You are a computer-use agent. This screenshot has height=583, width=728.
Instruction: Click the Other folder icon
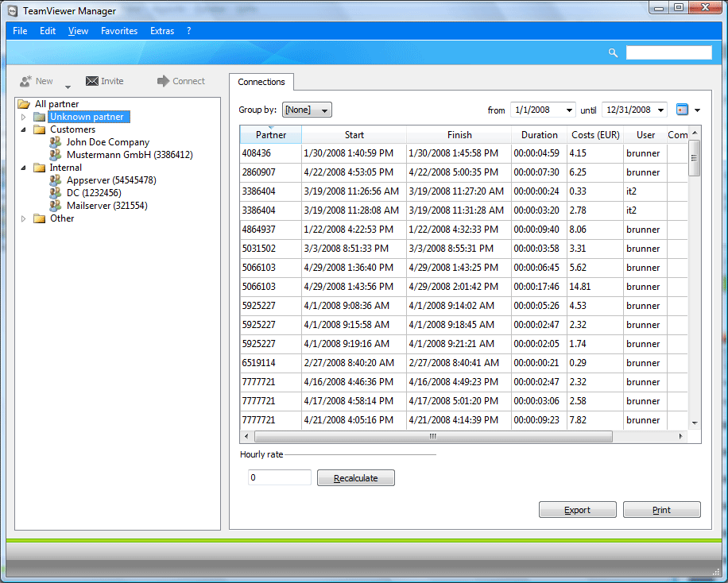pos(40,218)
